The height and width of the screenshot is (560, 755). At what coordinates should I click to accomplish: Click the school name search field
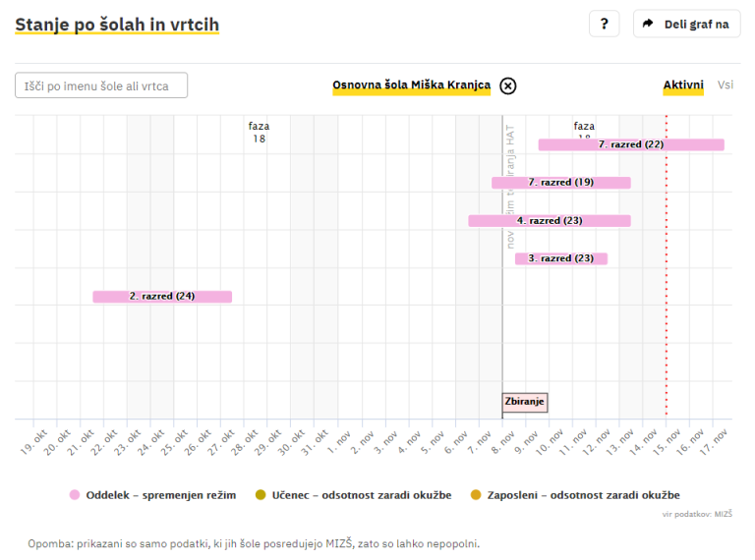pos(101,86)
